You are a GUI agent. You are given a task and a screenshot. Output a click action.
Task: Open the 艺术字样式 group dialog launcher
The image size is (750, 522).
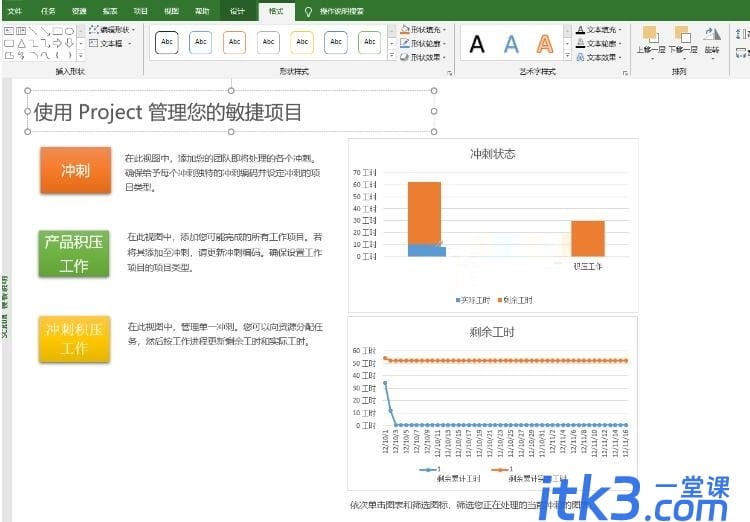tap(625, 73)
